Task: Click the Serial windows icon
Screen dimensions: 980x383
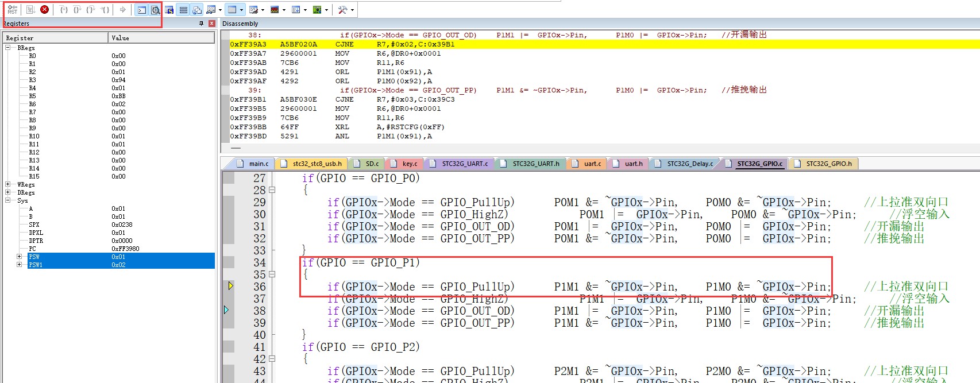Action: [254, 10]
